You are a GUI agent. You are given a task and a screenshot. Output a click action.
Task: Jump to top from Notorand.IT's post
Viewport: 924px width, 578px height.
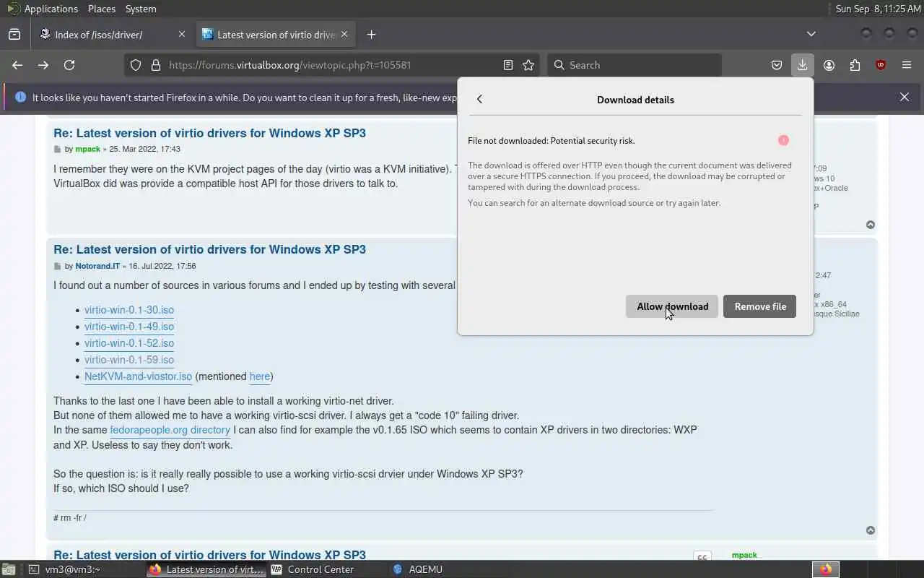coord(871,530)
